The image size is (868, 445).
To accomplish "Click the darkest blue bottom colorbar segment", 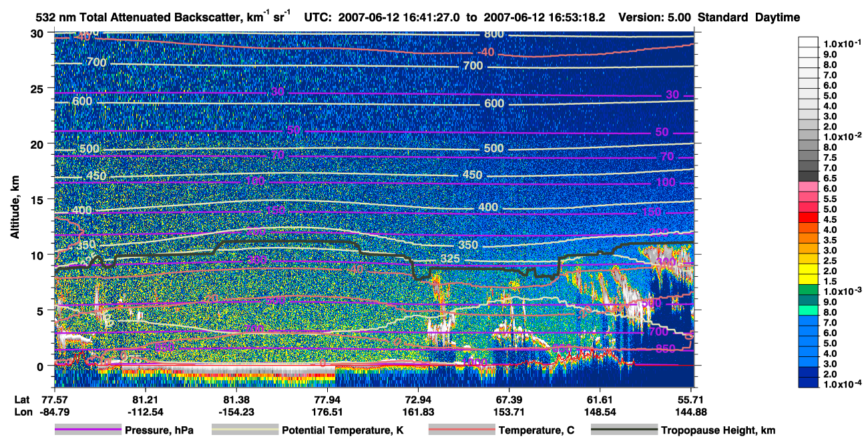I will coord(809,382).
